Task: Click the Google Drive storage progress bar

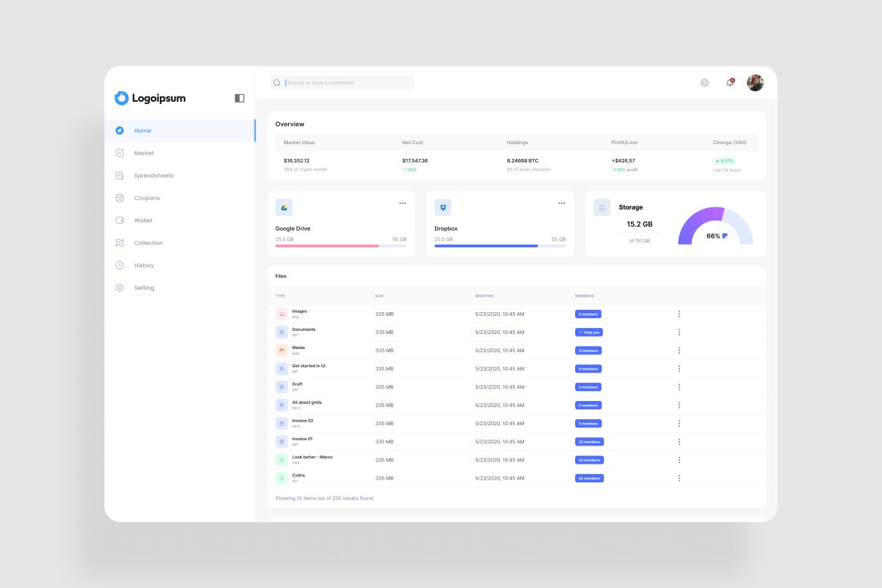Action: tap(341, 246)
